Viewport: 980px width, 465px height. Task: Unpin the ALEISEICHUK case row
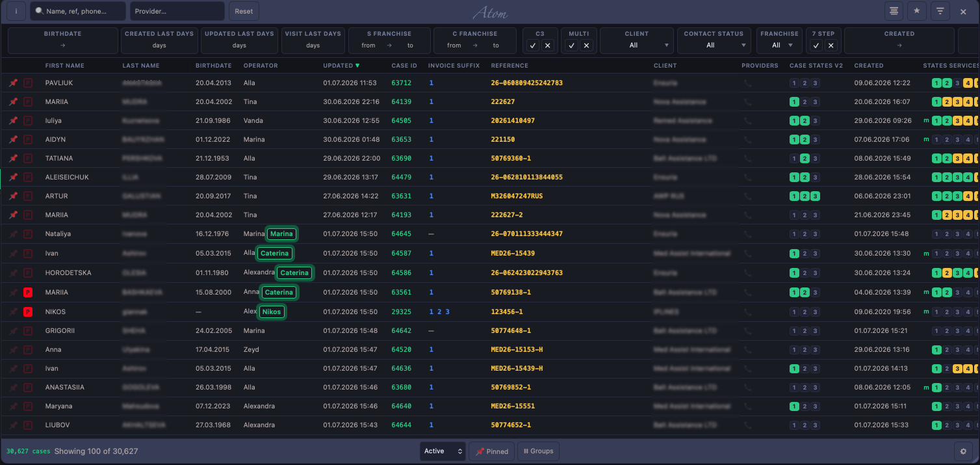click(x=14, y=178)
